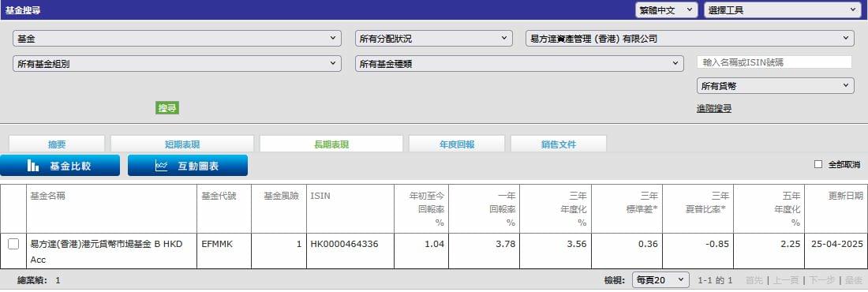
Task: Click the 首頁 first page link
Action: click(x=754, y=280)
